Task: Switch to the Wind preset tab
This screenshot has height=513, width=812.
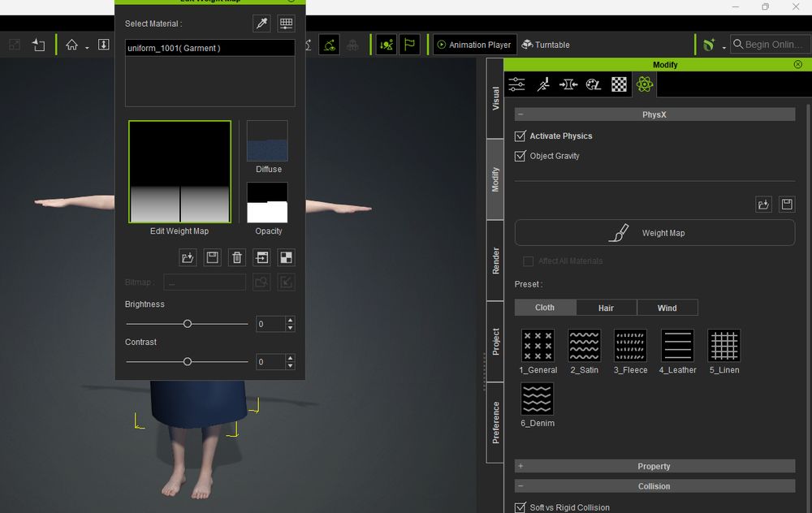Action: (x=667, y=308)
